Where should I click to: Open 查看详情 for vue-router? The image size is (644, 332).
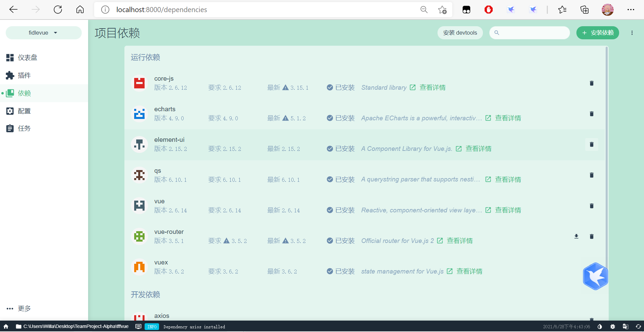460,241
